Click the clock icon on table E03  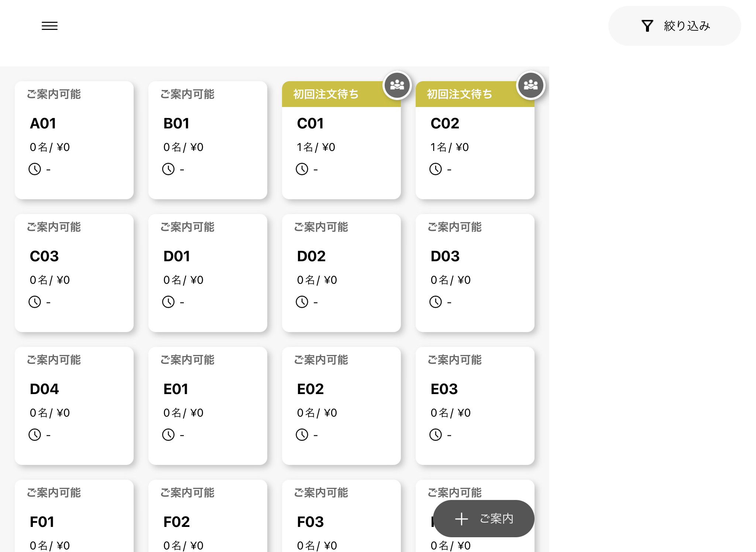pyautogui.click(x=436, y=435)
